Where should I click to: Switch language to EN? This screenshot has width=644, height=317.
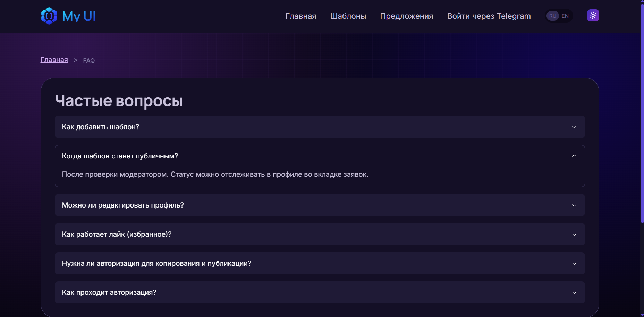tap(565, 16)
